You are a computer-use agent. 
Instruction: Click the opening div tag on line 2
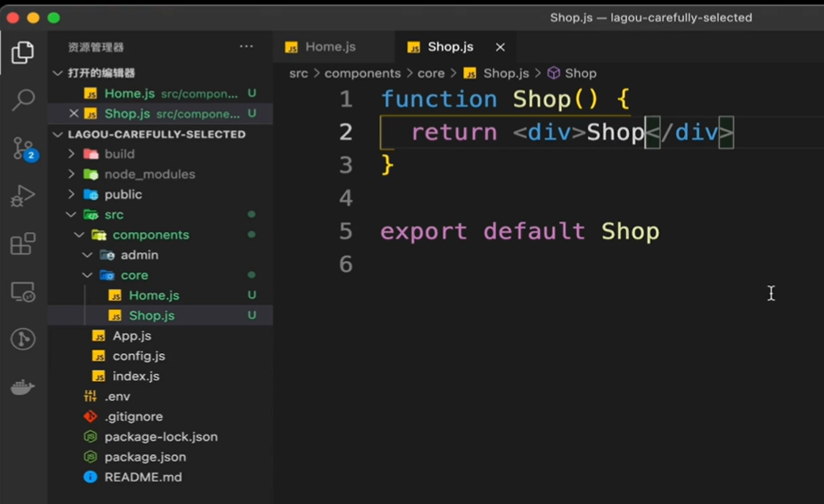[549, 133]
